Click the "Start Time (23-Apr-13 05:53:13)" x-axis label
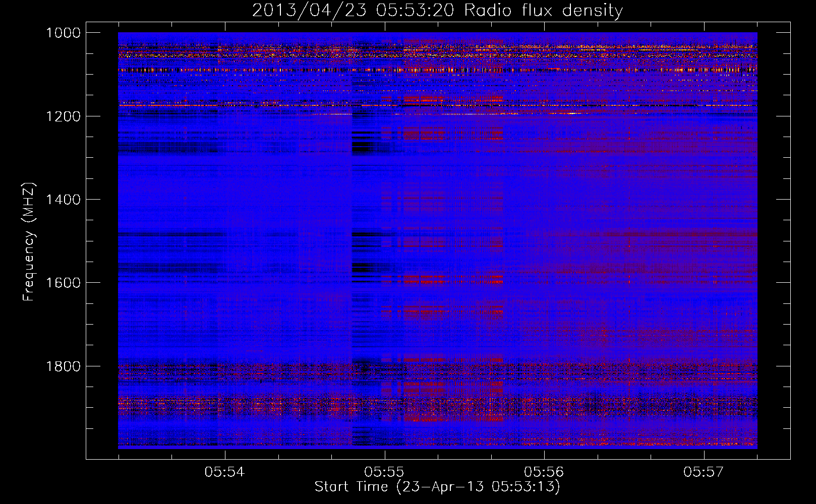The width and height of the screenshot is (816, 504). 437,487
